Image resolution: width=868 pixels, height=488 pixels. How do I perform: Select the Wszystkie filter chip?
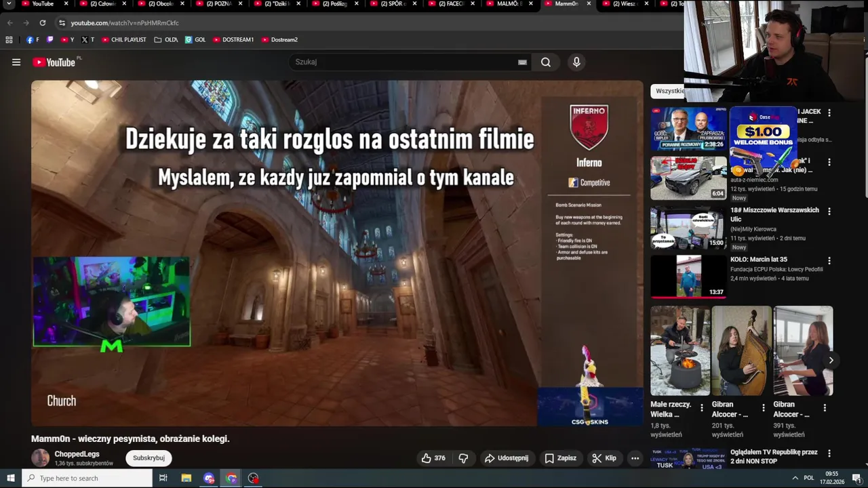pos(669,91)
